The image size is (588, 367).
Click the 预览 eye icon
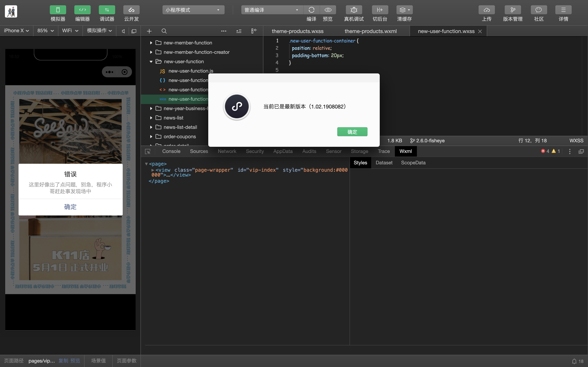(x=328, y=10)
